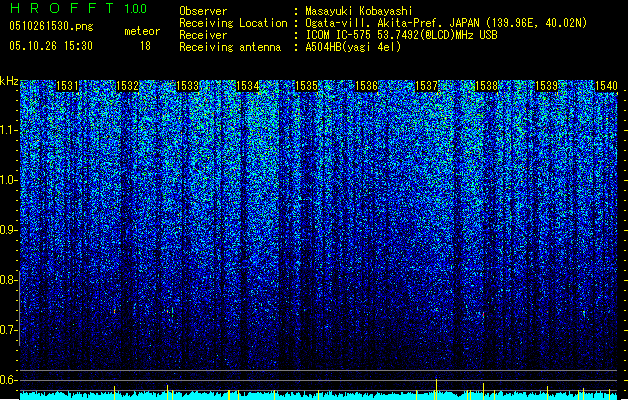
Task: Click the HROFFT 1.0.0 title text
Action: tap(79, 8)
